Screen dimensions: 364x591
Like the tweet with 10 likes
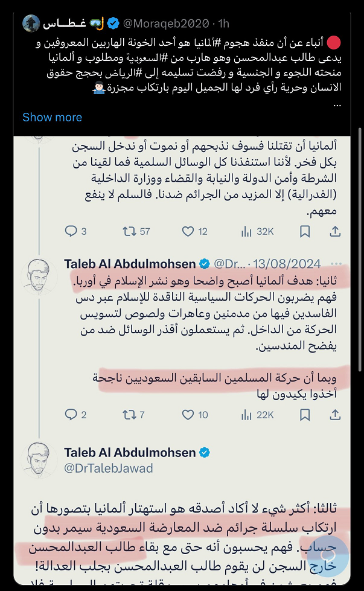pyautogui.click(x=188, y=414)
